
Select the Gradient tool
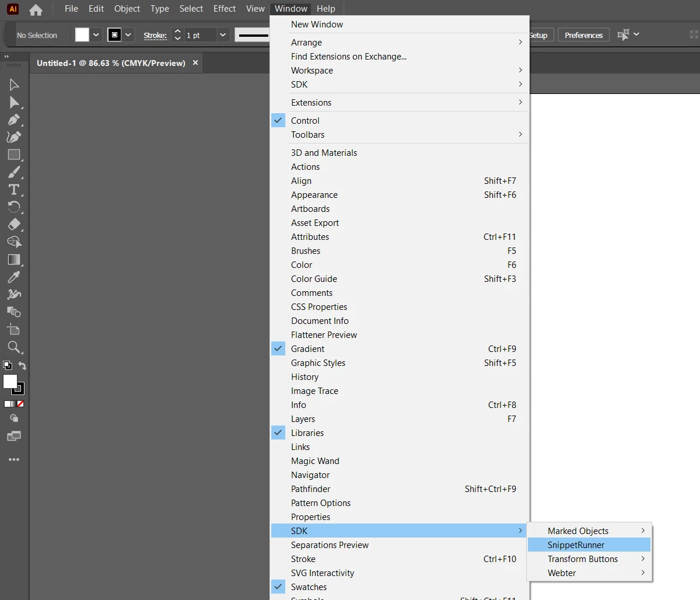point(14,259)
